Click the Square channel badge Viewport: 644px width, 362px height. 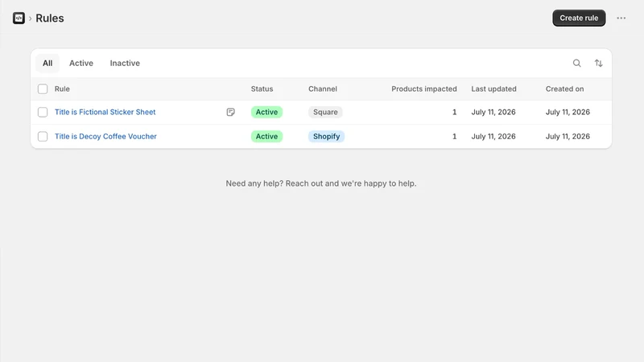click(325, 112)
